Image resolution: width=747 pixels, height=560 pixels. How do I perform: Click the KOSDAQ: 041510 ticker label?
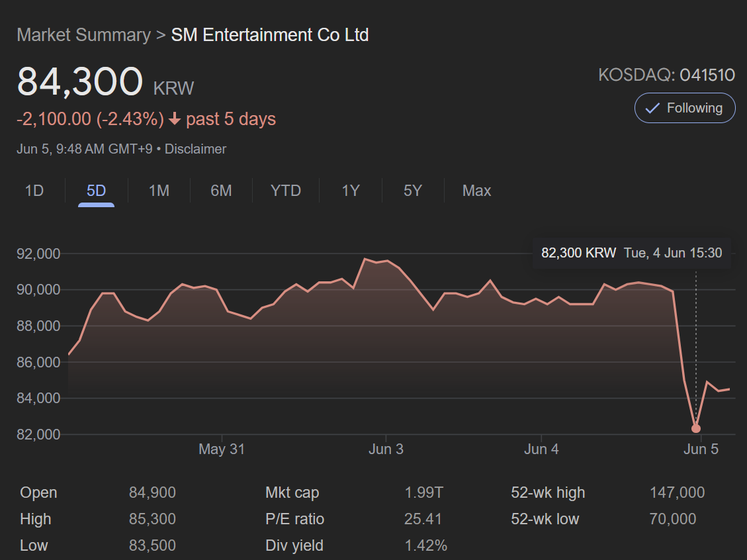(666, 75)
